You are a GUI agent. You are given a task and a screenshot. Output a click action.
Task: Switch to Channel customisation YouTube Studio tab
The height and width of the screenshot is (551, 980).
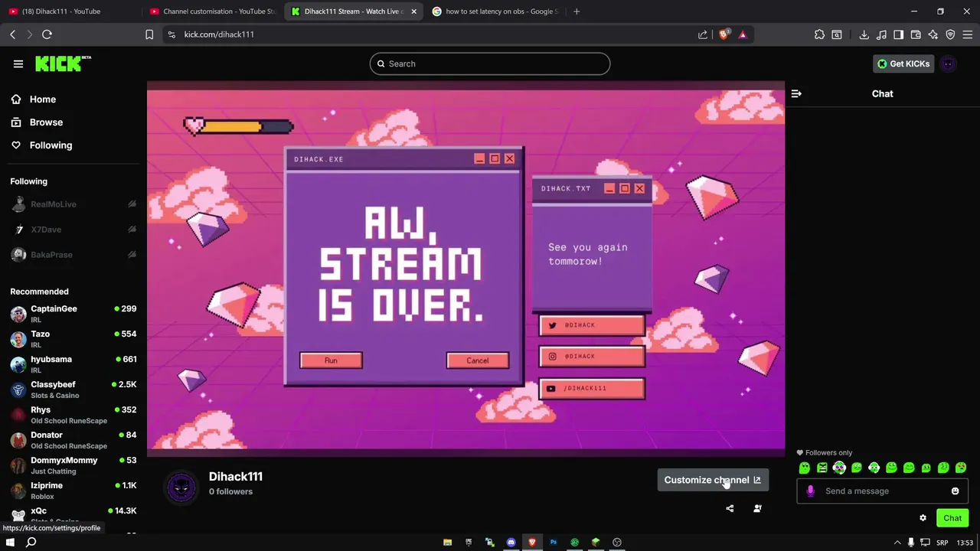point(213,11)
